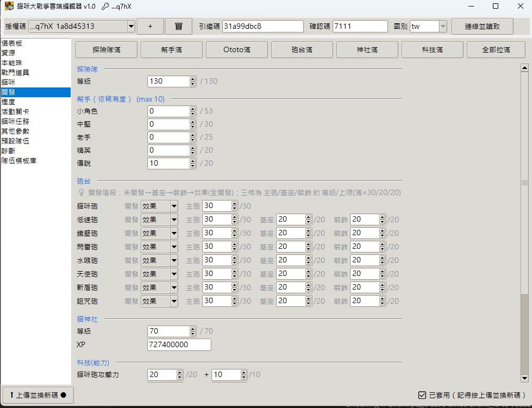This screenshot has width=532, height=408.
Task: Open 低速砲 開發 stage dropdown
Action: (159, 220)
